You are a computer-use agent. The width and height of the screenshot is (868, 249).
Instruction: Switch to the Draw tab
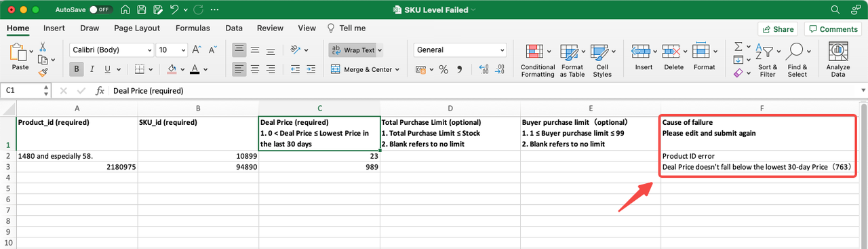[x=90, y=28]
